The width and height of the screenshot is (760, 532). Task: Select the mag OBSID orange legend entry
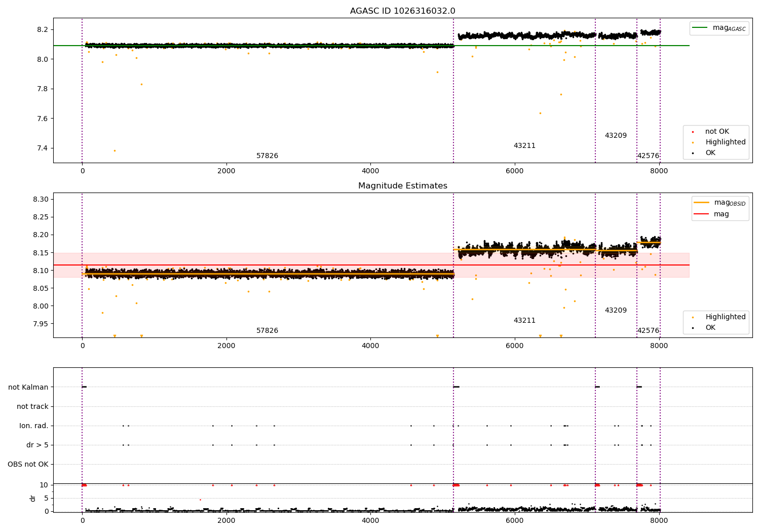[720, 203]
